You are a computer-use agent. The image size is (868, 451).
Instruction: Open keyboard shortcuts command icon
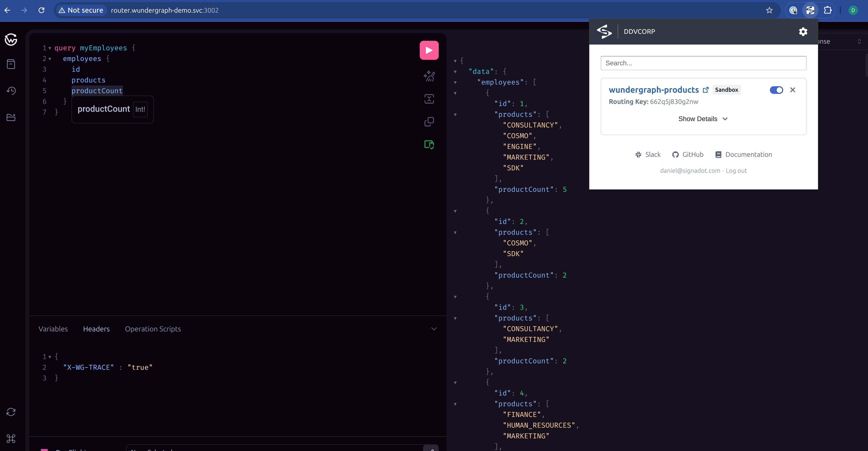tap(11, 439)
